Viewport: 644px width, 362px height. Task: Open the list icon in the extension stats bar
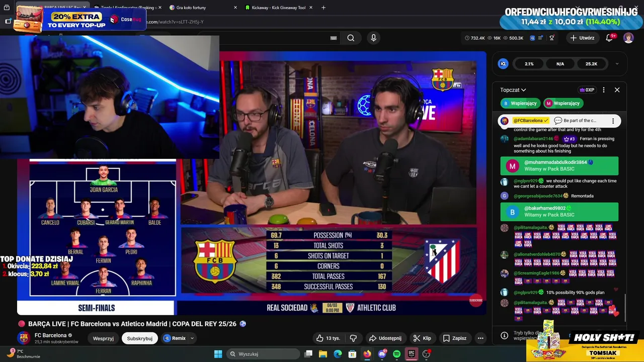541,38
